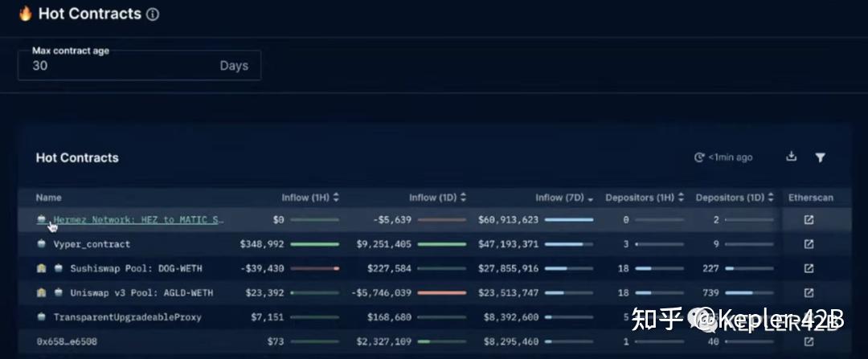Open Etherscan link for Sushiswap DOG-WETH row
This screenshot has height=359, width=868.
click(809, 268)
